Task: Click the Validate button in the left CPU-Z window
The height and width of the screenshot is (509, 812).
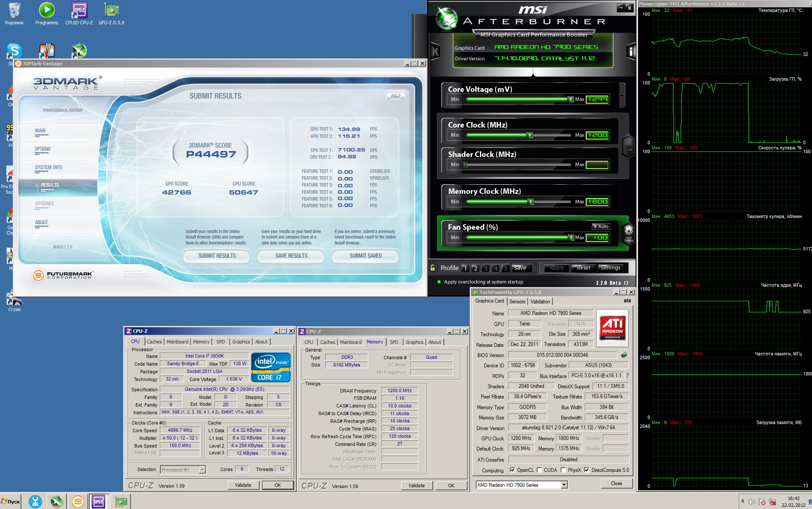Action: point(243,485)
